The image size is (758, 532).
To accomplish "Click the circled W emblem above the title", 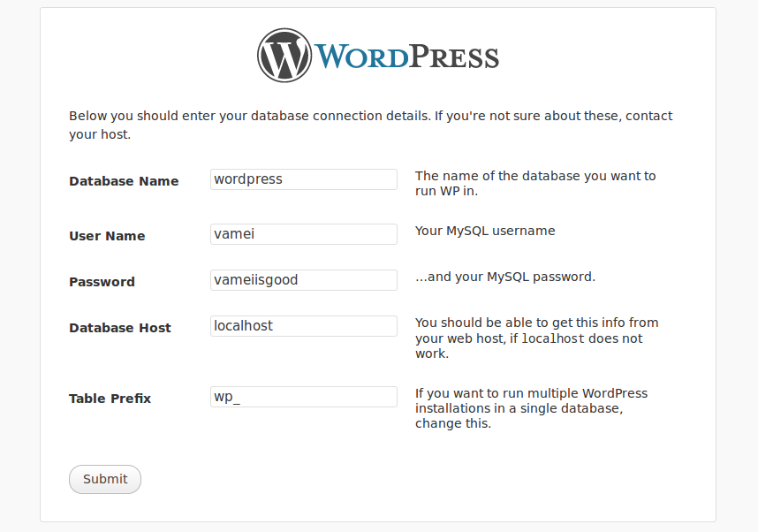I will coord(283,55).
